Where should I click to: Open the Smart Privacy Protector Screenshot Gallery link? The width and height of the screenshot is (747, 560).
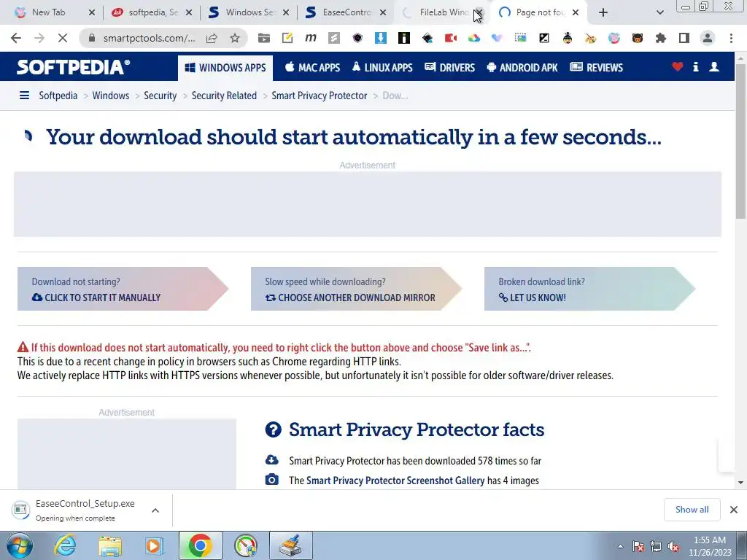point(395,481)
